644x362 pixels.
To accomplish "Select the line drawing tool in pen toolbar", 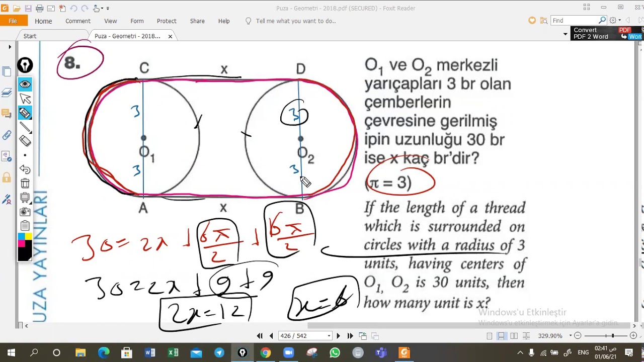I will pos(25,127).
